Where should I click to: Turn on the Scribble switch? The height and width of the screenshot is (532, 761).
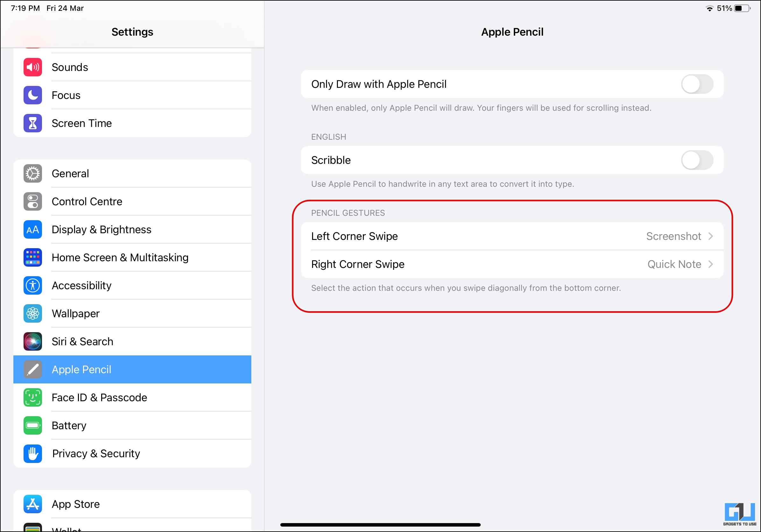[x=697, y=160]
